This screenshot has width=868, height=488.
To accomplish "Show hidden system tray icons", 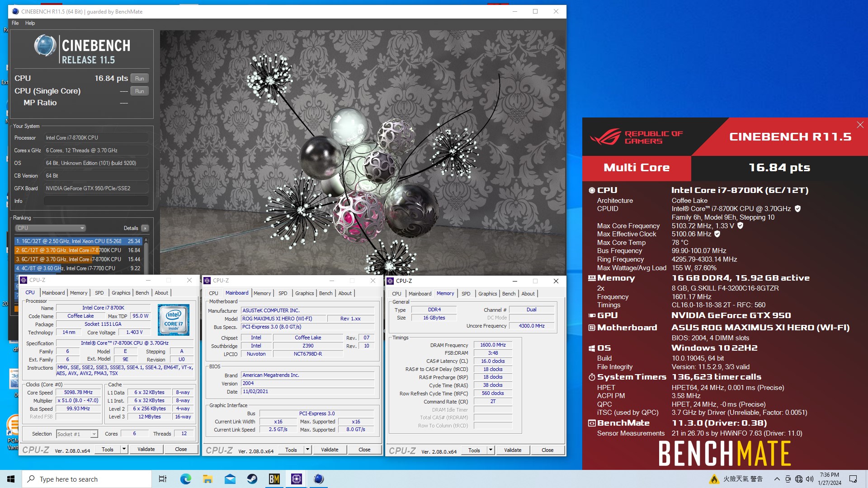I will click(x=777, y=479).
